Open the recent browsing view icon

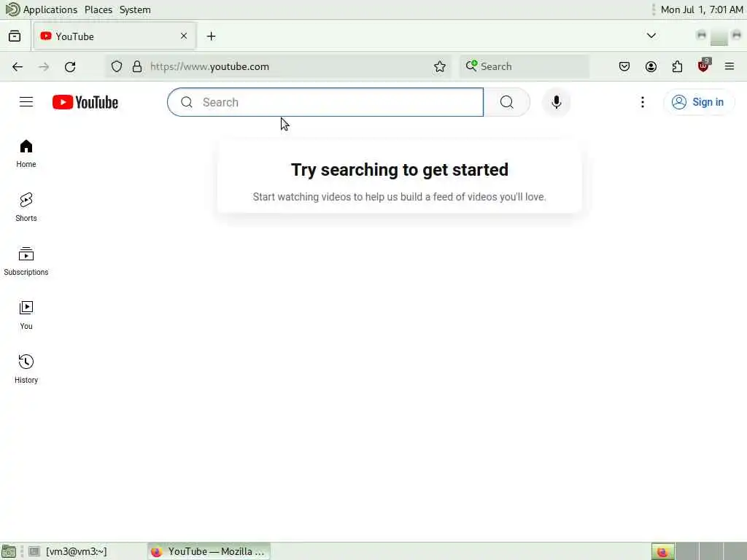[15, 36]
